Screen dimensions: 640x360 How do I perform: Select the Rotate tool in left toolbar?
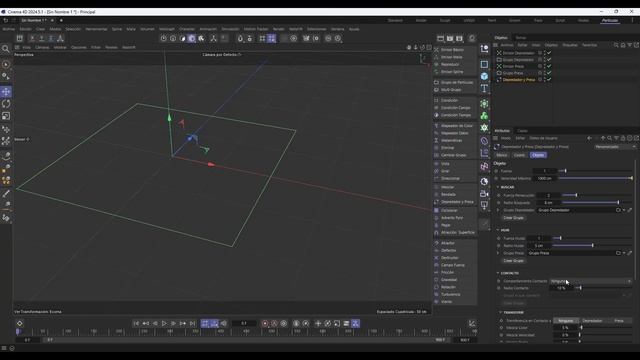[6, 104]
